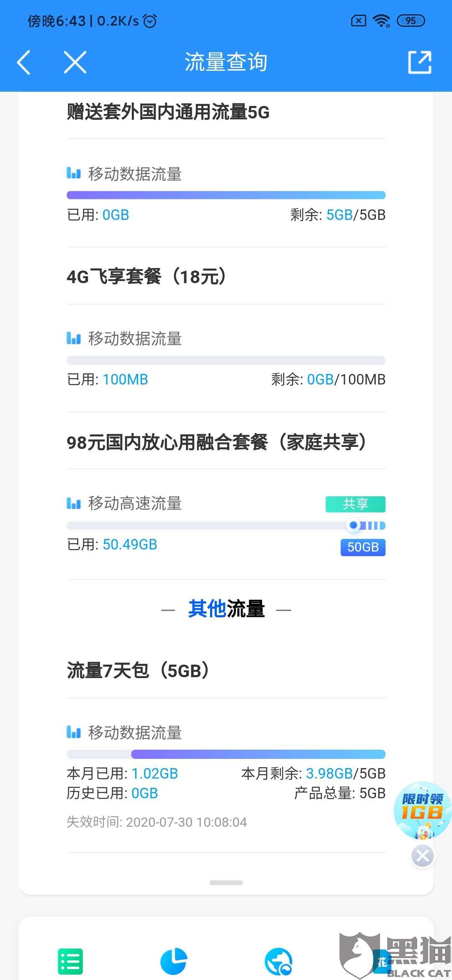Tap the green list icon
This screenshot has height=980, width=452.
(x=70, y=961)
